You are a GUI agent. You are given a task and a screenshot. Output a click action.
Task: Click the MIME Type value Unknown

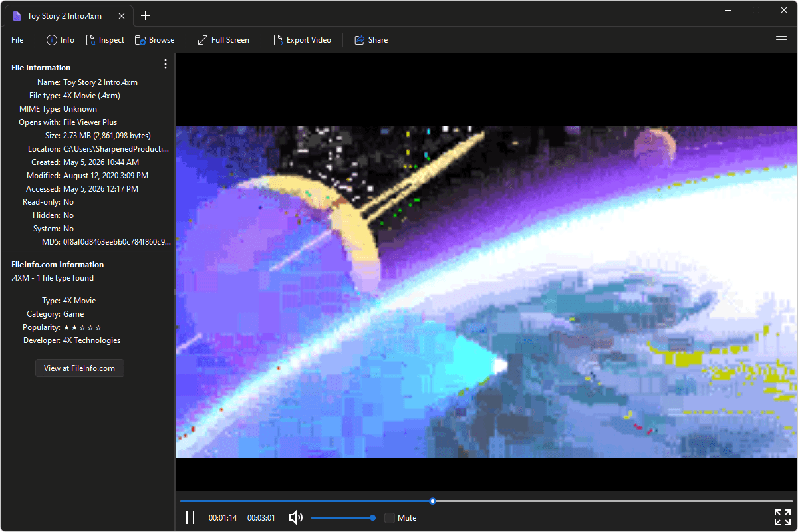pyautogui.click(x=80, y=109)
